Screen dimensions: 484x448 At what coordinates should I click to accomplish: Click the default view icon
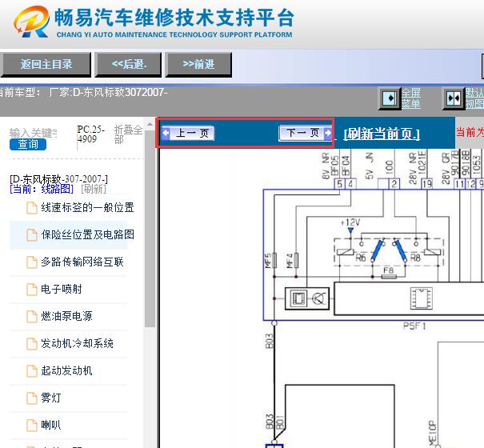click(454, 98)
